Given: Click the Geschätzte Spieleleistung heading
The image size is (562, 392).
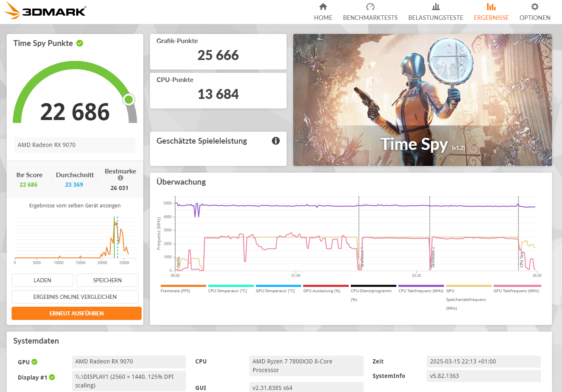Looking at the screenshot, I should point(202,141).
